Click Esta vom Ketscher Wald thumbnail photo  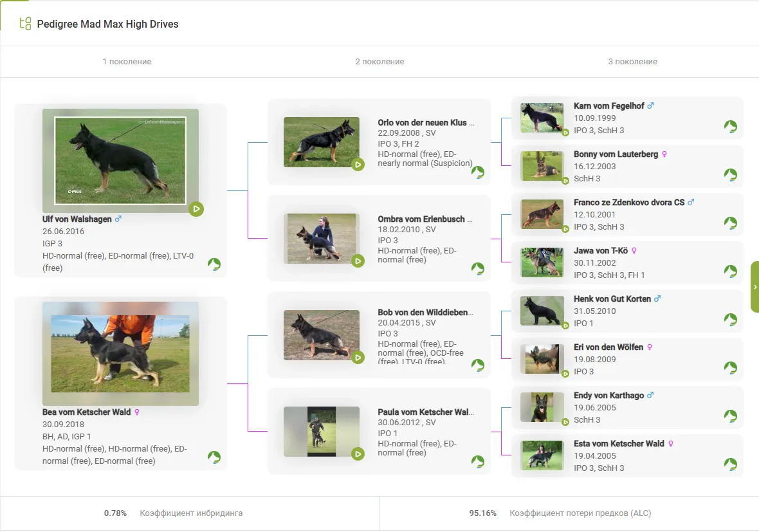[542, 455]
